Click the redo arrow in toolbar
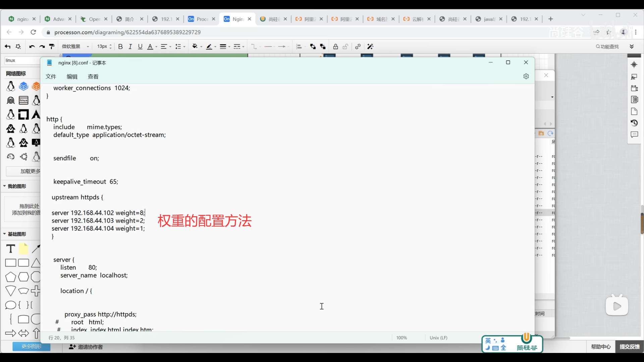Image resolution: width=644 pixels, height=362 pixels. coord(42,47)
